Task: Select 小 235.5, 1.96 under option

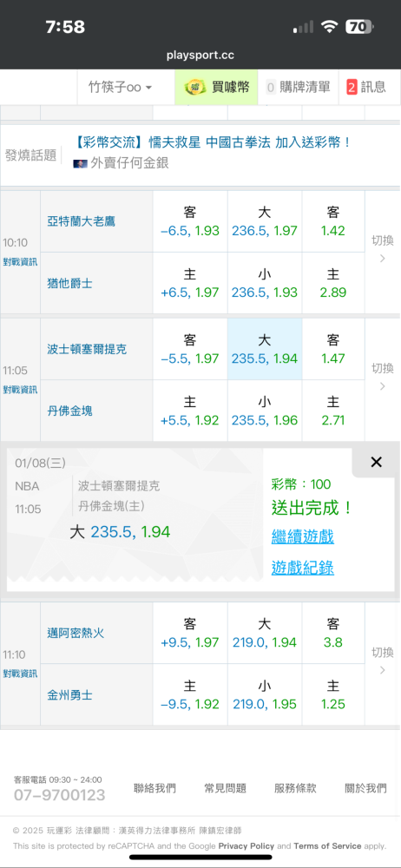Action: (265, 411)
